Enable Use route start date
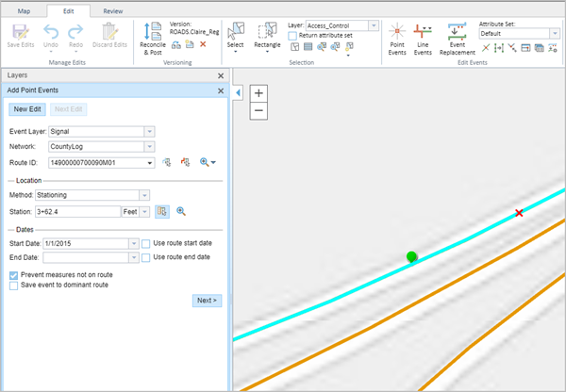 (146, 243)
